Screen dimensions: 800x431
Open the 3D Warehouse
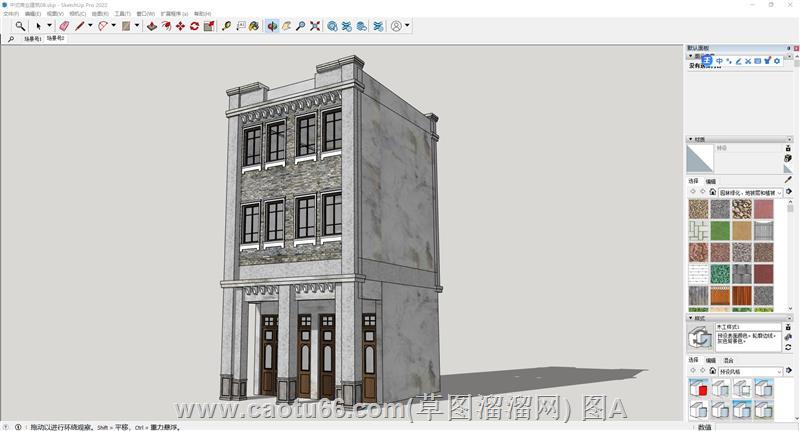point(332,26)
